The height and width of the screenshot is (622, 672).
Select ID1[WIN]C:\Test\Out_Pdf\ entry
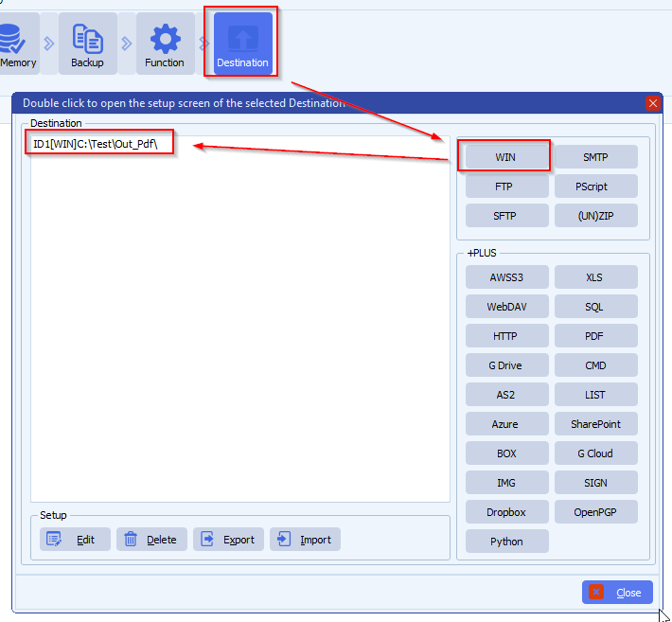tap(96, 144)
